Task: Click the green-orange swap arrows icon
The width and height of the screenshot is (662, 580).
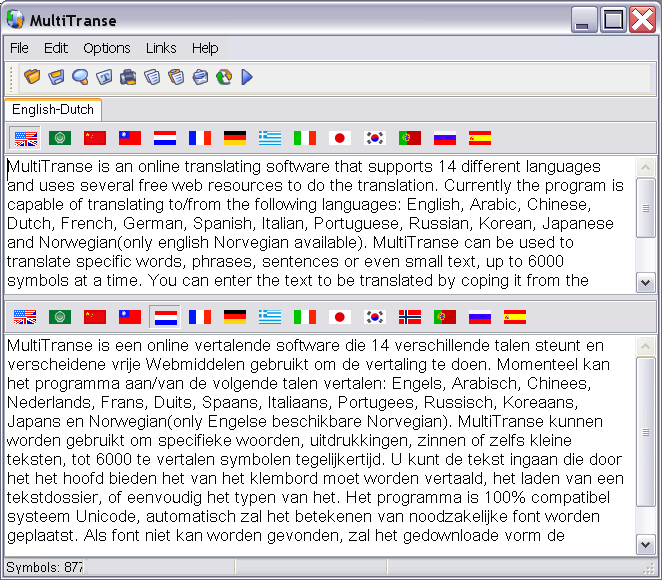Action: click(224, 77)
